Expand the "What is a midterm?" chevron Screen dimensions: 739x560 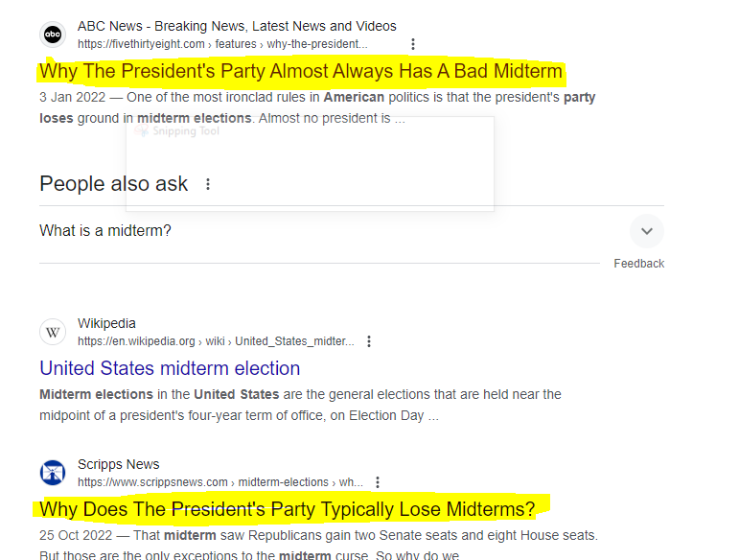[x=646, y=231]
